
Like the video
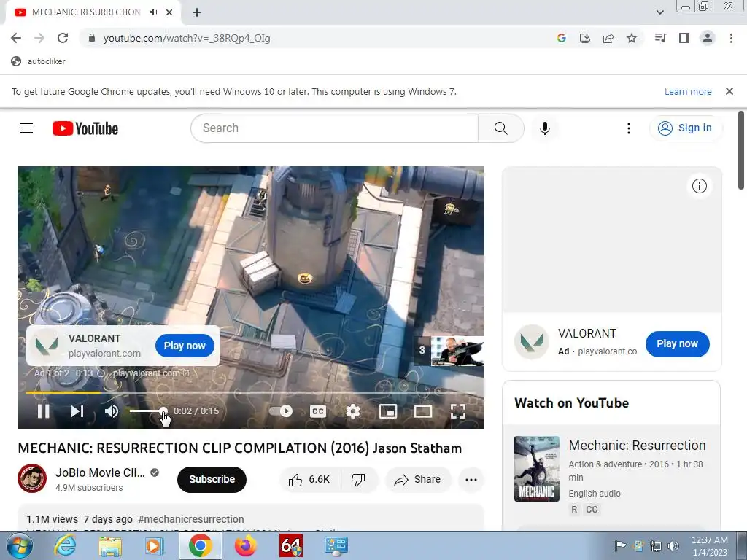click(309, 480)
